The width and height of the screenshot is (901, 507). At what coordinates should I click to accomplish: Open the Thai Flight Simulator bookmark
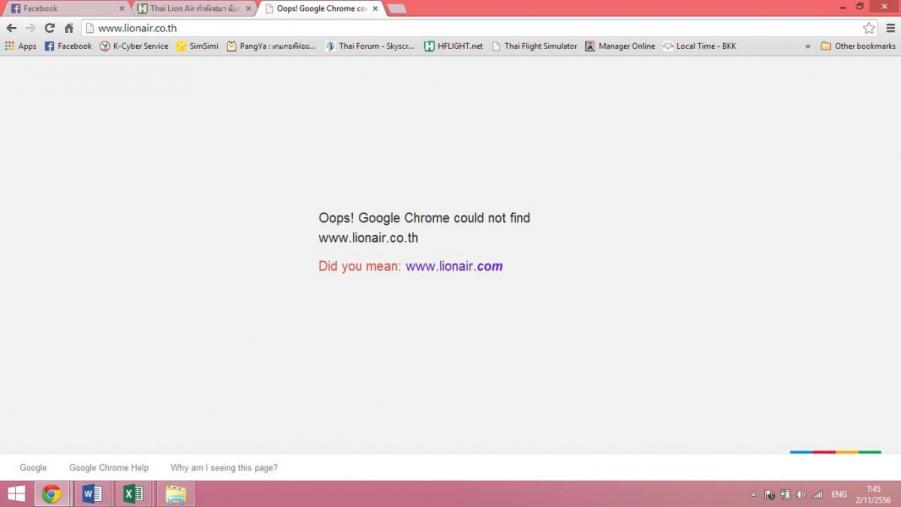[534, 46]
